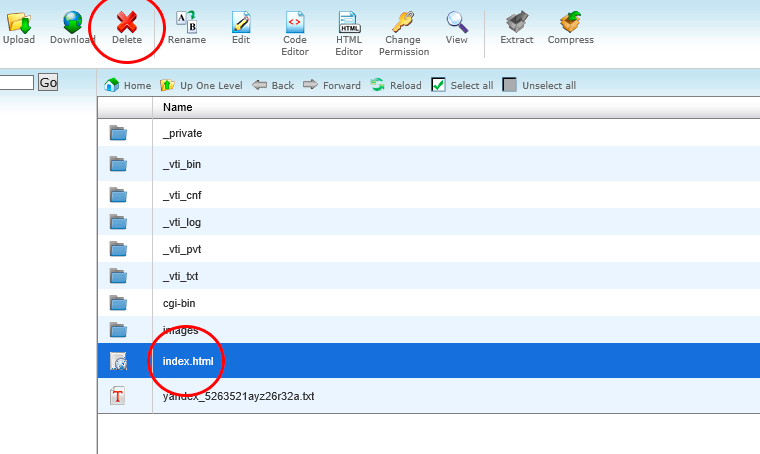Viewport: 760px width, 454px height.
Task: Click Unselect all button
Action: point(539,85)
